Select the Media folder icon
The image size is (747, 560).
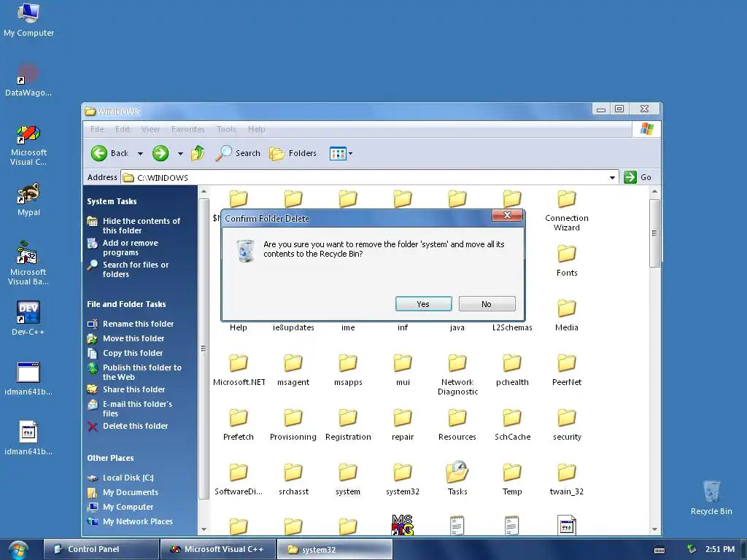coord(567,308)
